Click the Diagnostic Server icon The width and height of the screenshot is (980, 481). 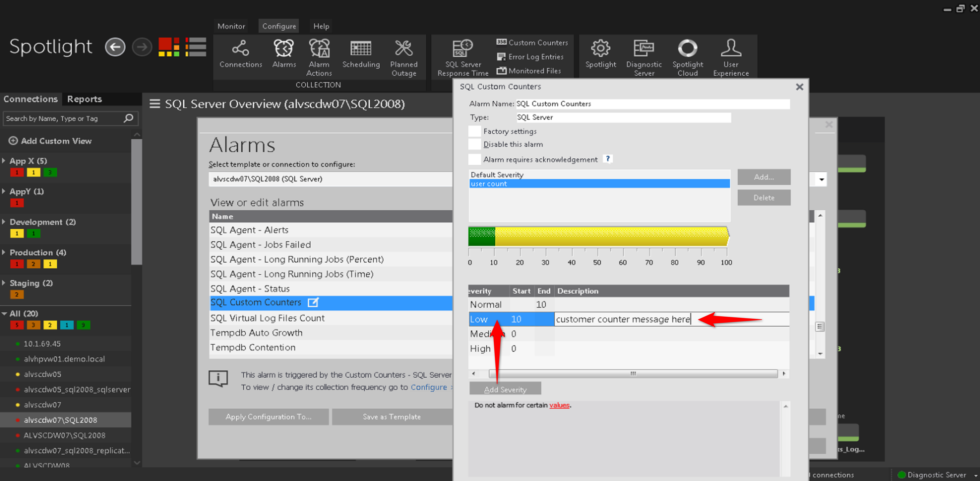click(x=644, y=49)
